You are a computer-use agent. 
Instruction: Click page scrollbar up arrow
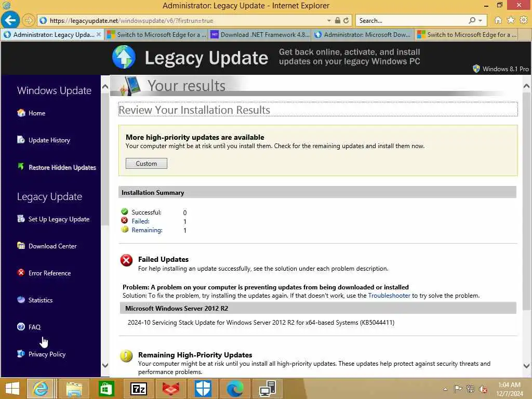[526, 86]
